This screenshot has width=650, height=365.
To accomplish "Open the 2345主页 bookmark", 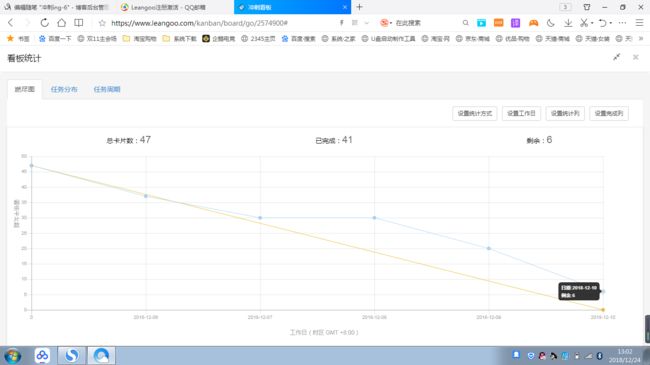I will [258, 39].
